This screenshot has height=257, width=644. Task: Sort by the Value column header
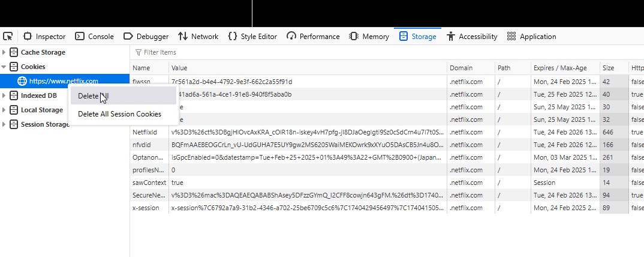308,68
